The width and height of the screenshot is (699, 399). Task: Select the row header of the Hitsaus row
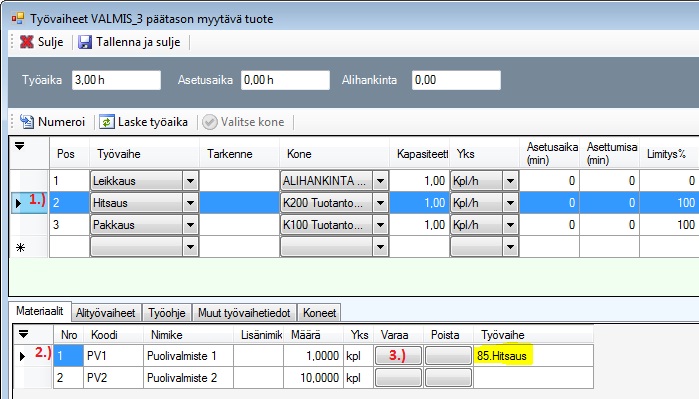[x=29, y=203]
